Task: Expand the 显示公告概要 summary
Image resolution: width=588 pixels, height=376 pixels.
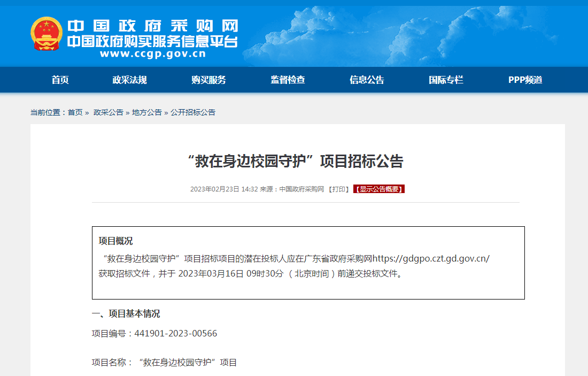Action: pos(379,189)
